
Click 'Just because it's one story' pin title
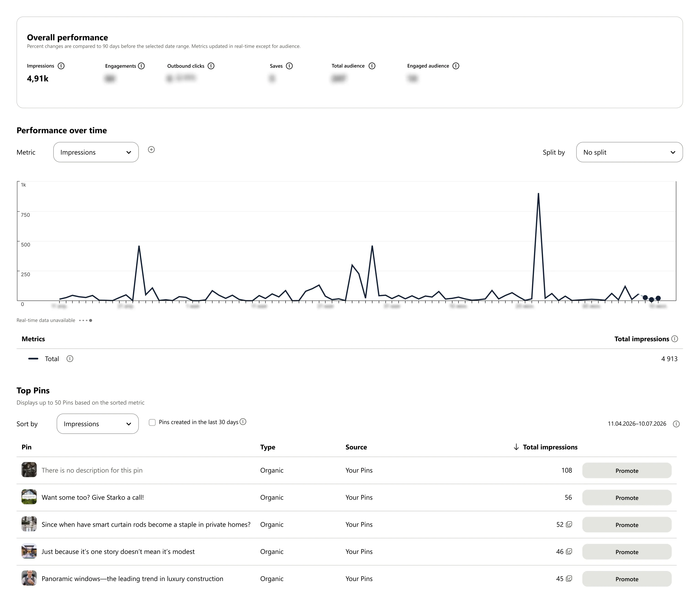click(118, 551)
